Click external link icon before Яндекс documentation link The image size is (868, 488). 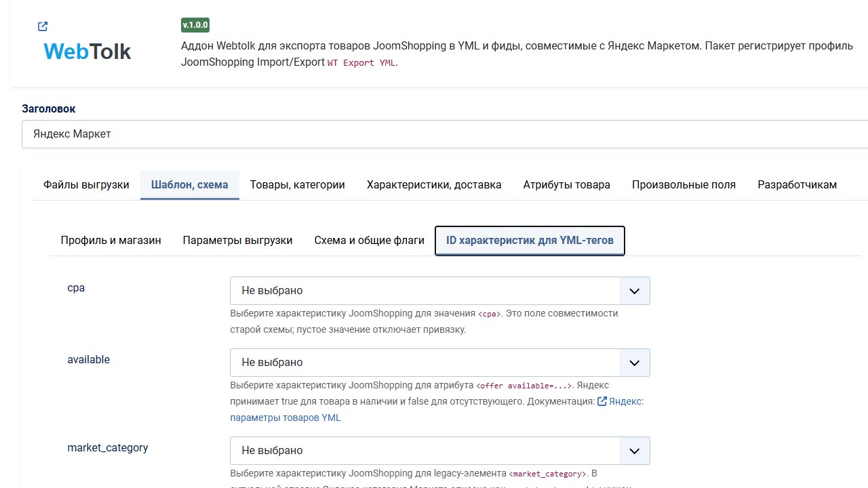pyautogui.click(x=601, y=401)
